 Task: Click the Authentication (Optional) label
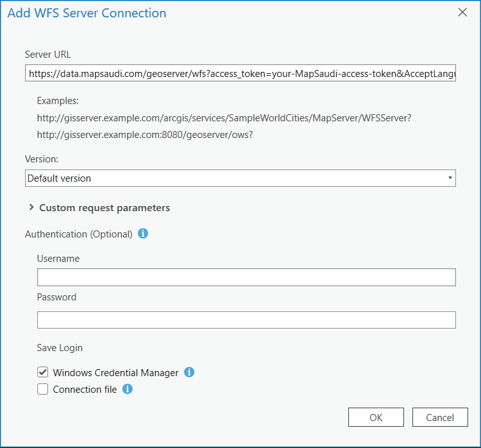click(x=78, y=234)
